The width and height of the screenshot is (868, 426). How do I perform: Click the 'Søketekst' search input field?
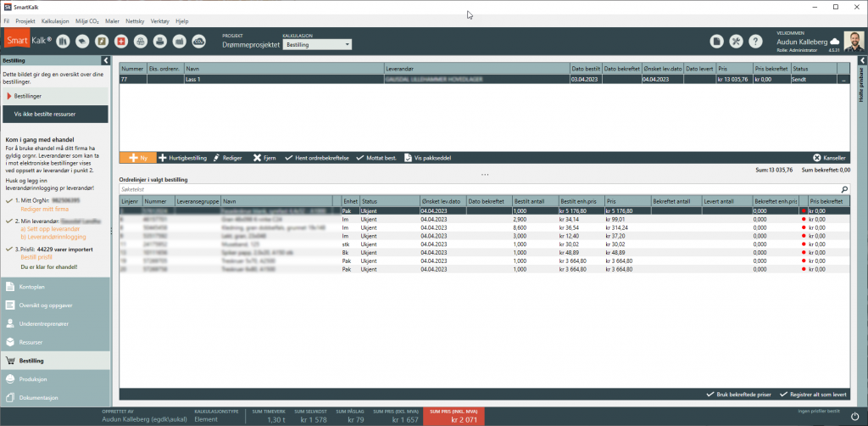pos(475,189)
